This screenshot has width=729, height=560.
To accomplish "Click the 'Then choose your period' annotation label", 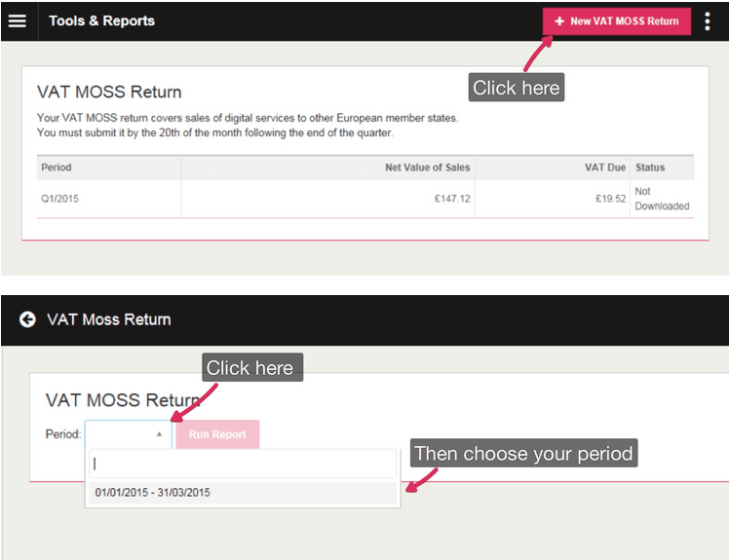I will click(x=523, y=454).
